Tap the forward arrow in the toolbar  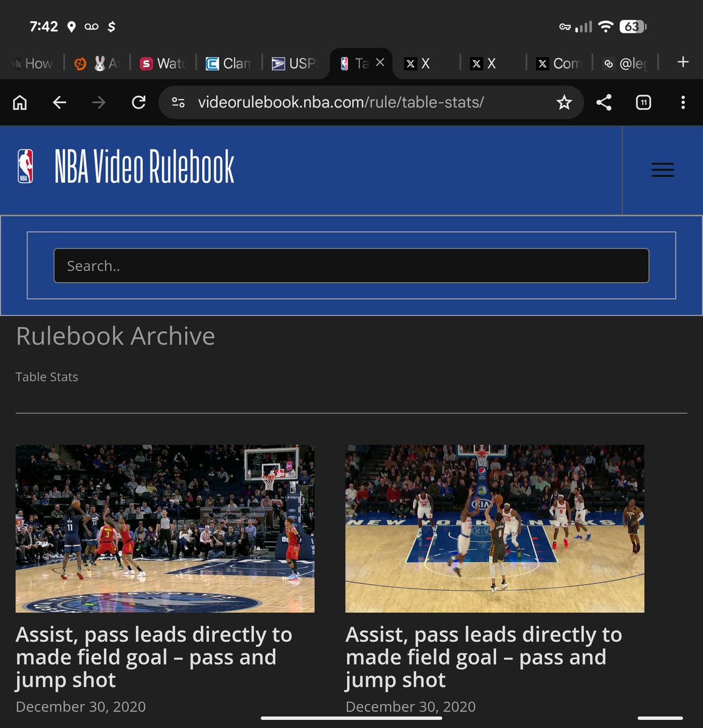click(99, 103)
